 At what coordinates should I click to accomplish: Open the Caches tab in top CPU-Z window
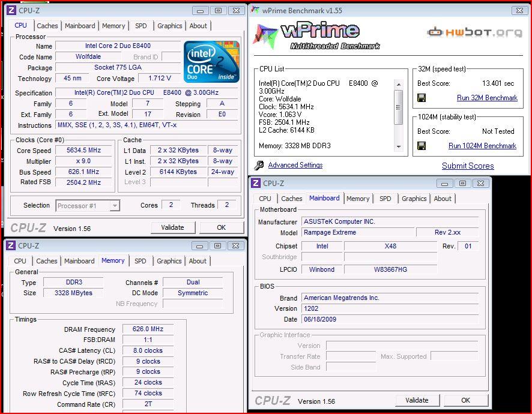47,26
